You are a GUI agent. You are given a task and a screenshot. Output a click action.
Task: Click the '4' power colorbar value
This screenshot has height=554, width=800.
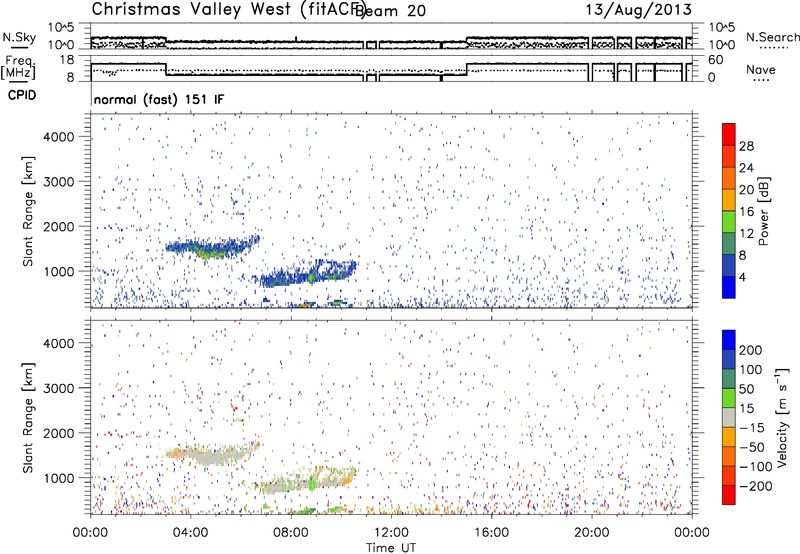coord(742,277)
